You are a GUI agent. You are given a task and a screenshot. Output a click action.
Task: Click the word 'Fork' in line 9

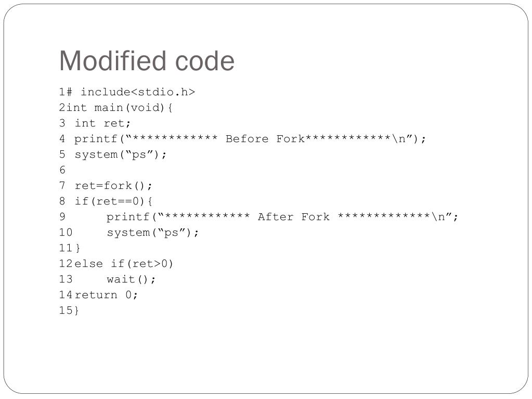point(315,217)
